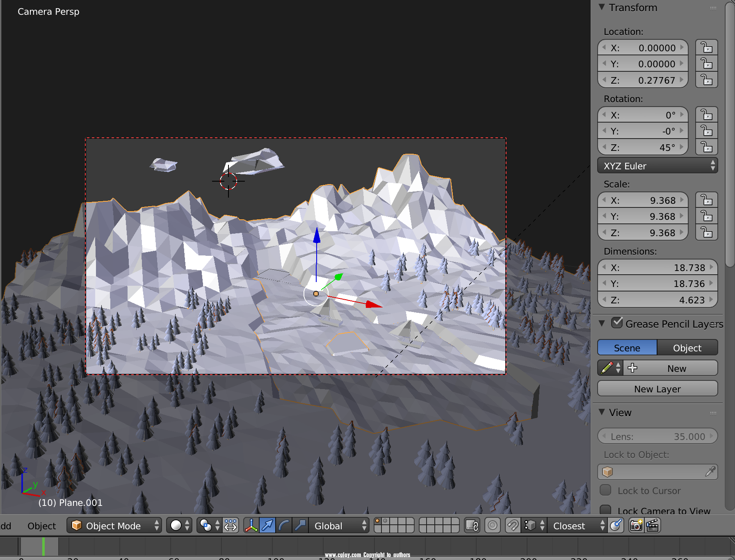Screen dimensions: 735x560
Task: Click the New Layer button
Action: click(x=657, y=389)
